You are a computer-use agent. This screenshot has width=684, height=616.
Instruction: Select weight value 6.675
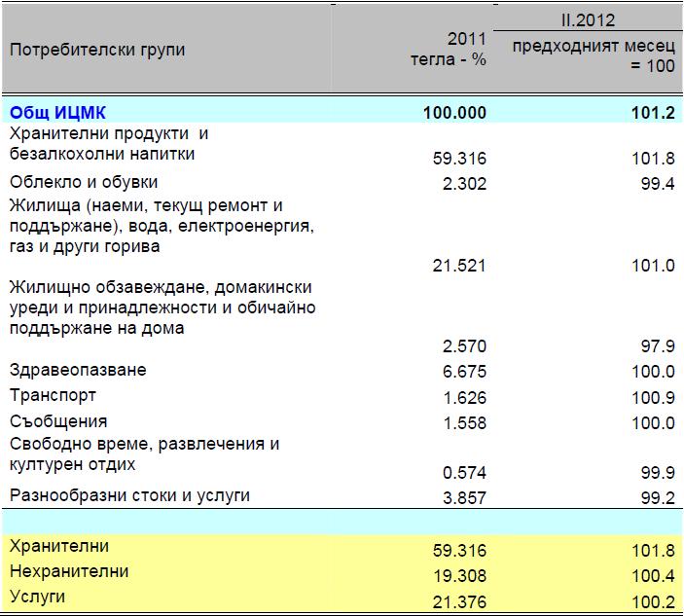[464, 372]
